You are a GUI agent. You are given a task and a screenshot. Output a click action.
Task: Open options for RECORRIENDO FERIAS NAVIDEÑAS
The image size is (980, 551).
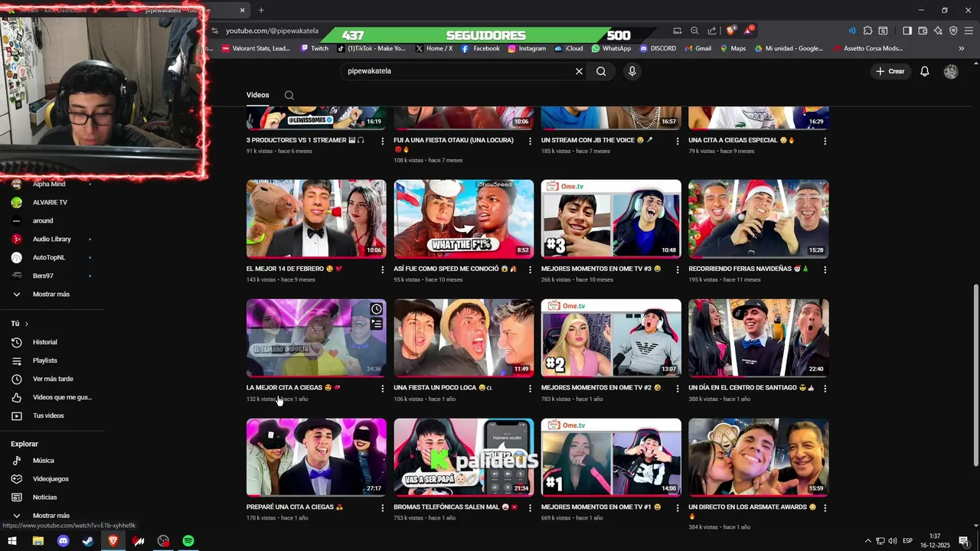coord(825,269)
